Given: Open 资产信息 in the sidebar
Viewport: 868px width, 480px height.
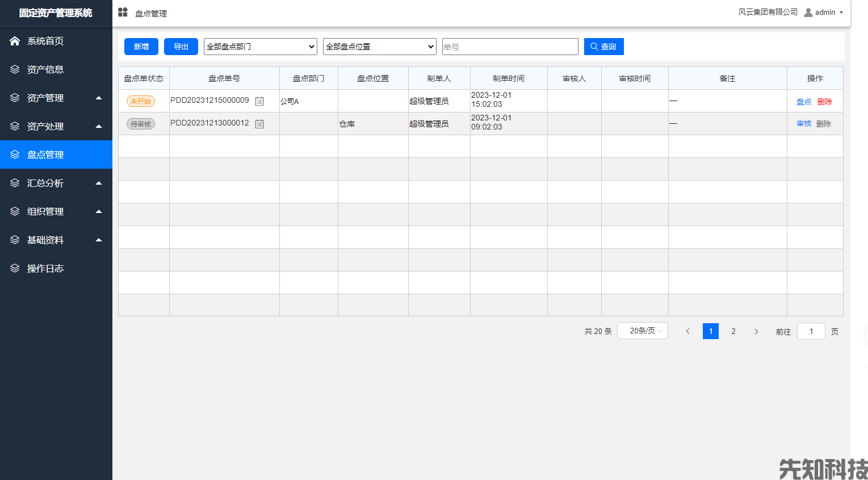Looking at the screenshot, I should pyautogui.click(x=56, y=69).
